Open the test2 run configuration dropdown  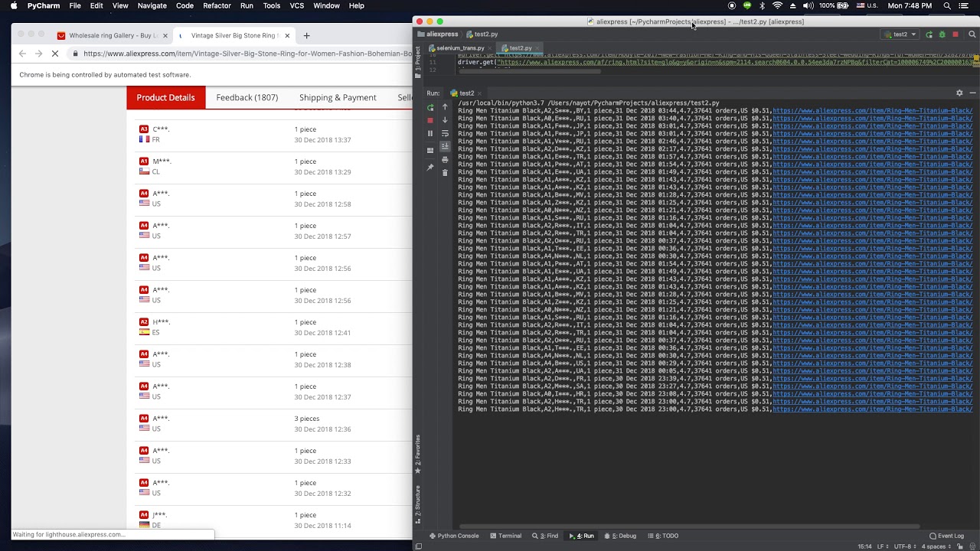[900, 34]
